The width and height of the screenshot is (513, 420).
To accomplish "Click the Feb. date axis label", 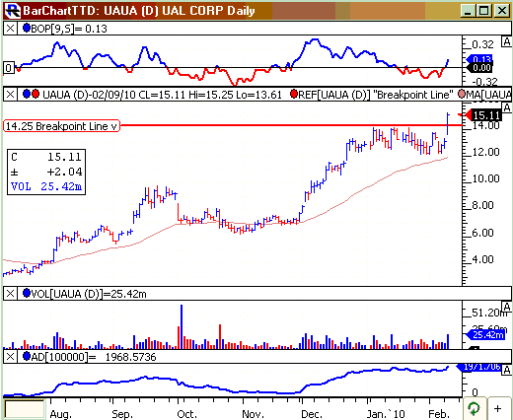I will coord(439,414).
